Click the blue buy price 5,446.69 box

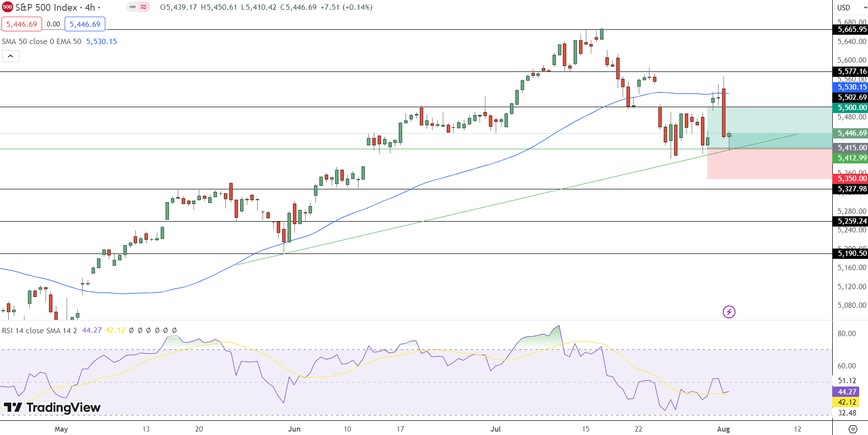point(85,24)
